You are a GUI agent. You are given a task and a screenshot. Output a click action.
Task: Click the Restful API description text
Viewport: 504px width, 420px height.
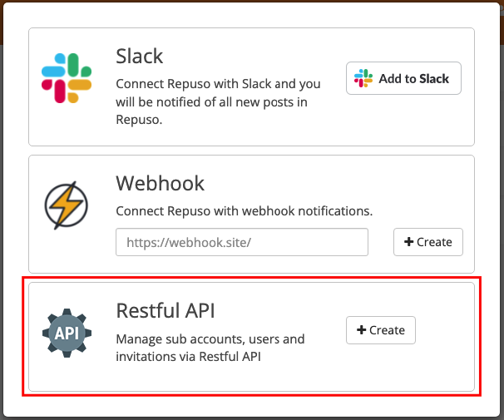210,348
